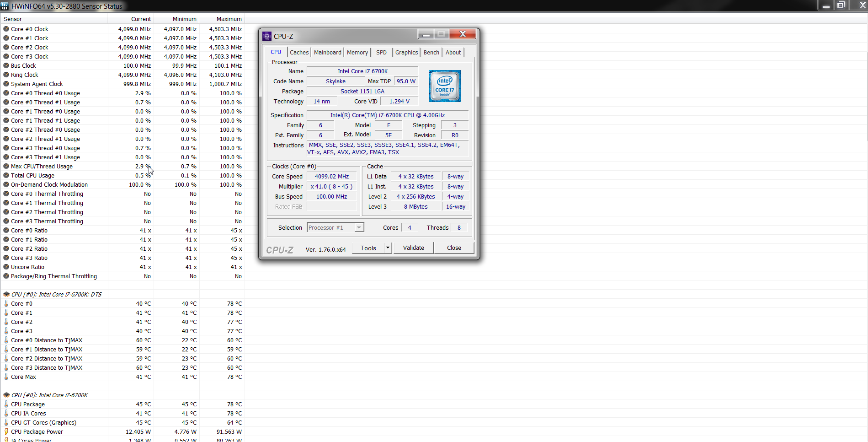Select the Core #0 Thread #0 Usage row
The width and height of the screenshot is (868, 442).
(x=122, y=93)
